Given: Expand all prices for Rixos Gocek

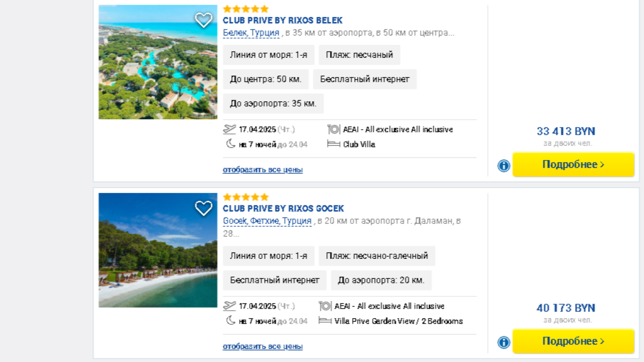Looking at the screenshot, I should coord(263,346).
